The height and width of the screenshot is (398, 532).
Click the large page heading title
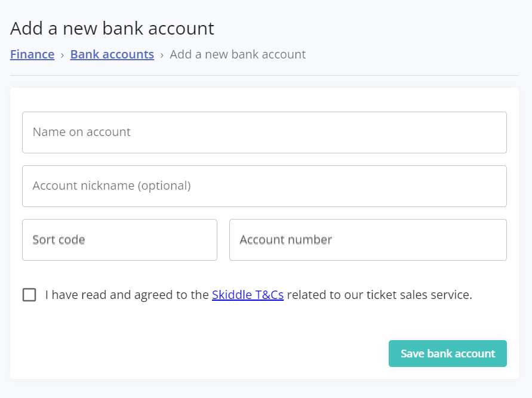(112, 28)
